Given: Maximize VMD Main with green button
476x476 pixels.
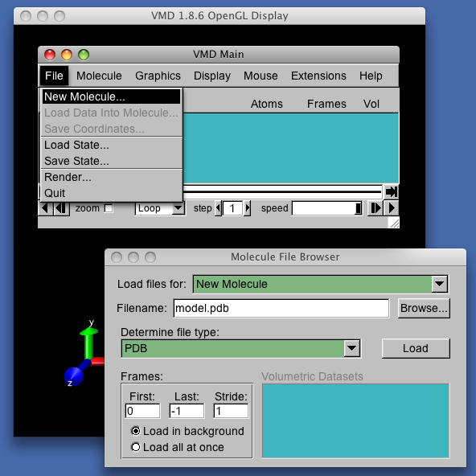Looking at the screenshot, I should (84, 55).
